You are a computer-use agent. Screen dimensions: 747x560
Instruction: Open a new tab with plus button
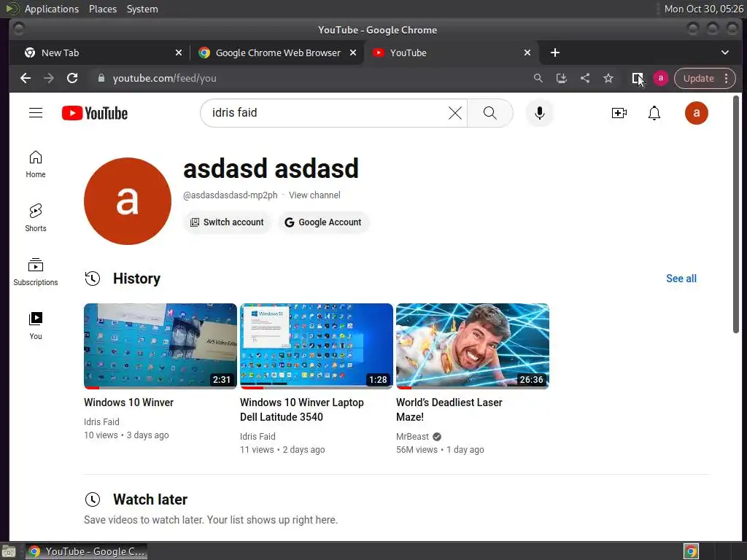555,52
